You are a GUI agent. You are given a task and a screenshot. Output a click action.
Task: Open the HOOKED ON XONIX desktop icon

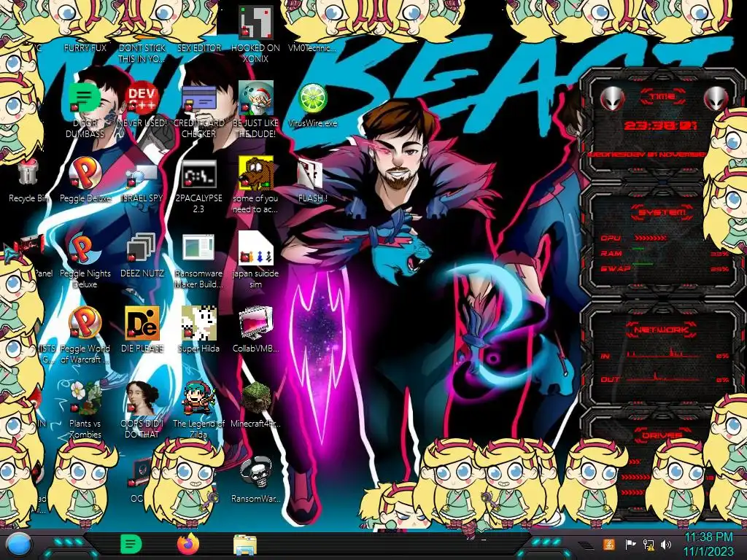(x=256, y=23)
